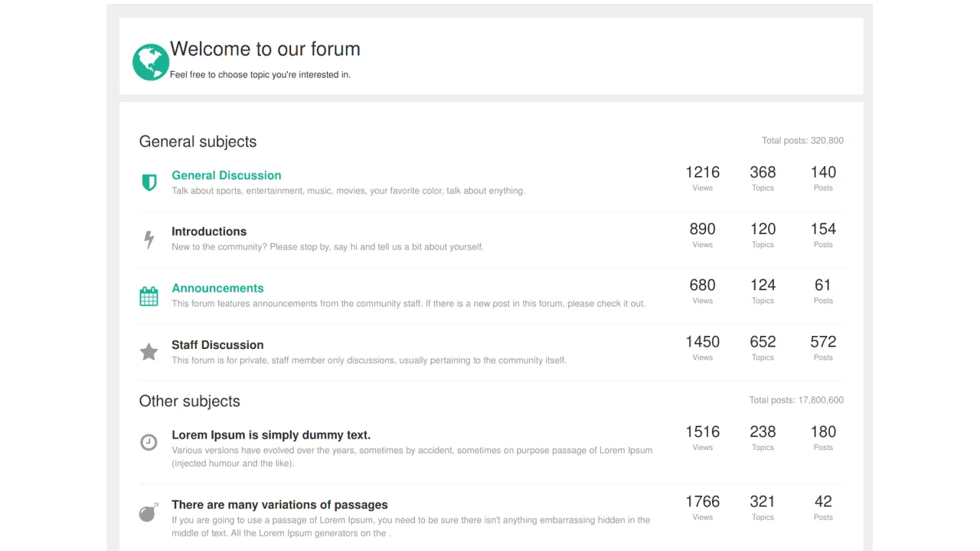The width and height of the screenshot is (980, 551).
Task: Open the Introductions forum
Action: click(209, 231)
